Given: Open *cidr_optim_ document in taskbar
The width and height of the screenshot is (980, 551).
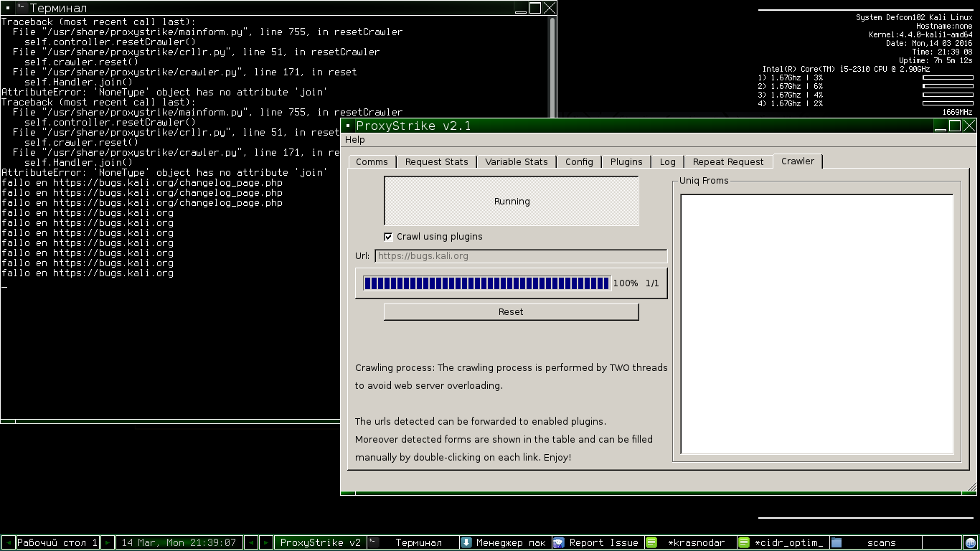Looking at the screenshot, I should [x=782, y=543].
